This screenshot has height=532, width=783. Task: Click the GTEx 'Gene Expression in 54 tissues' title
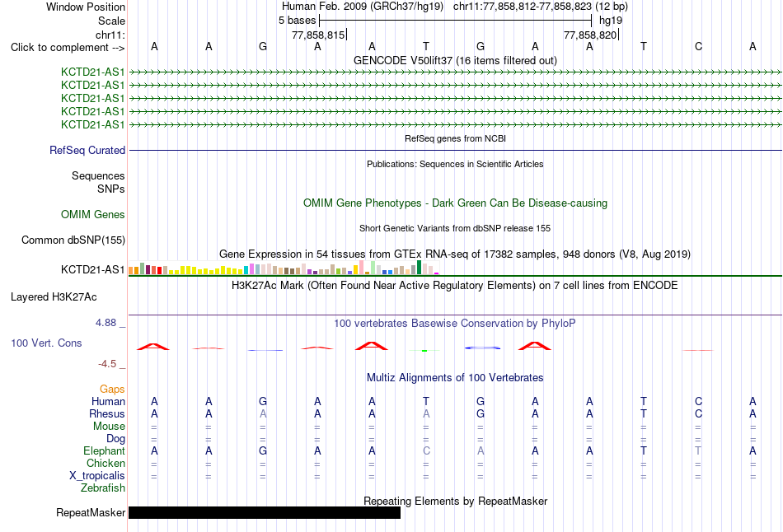coord(455,254)
